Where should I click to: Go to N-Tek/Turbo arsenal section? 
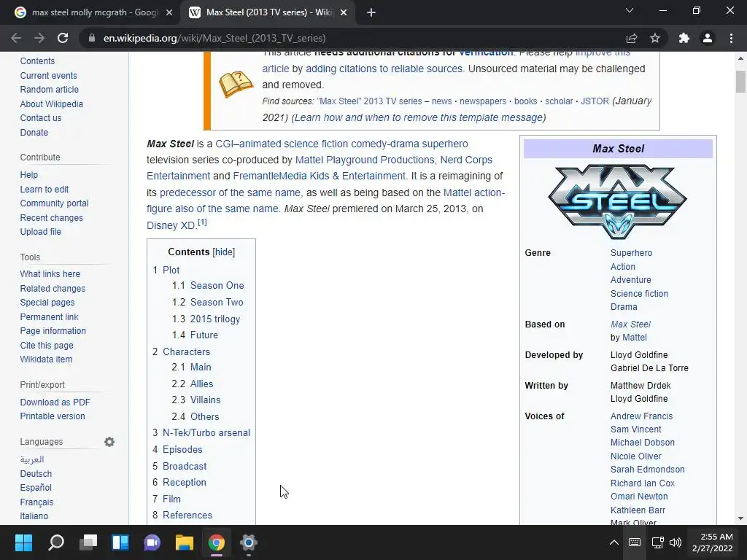[x=206, y=433]
